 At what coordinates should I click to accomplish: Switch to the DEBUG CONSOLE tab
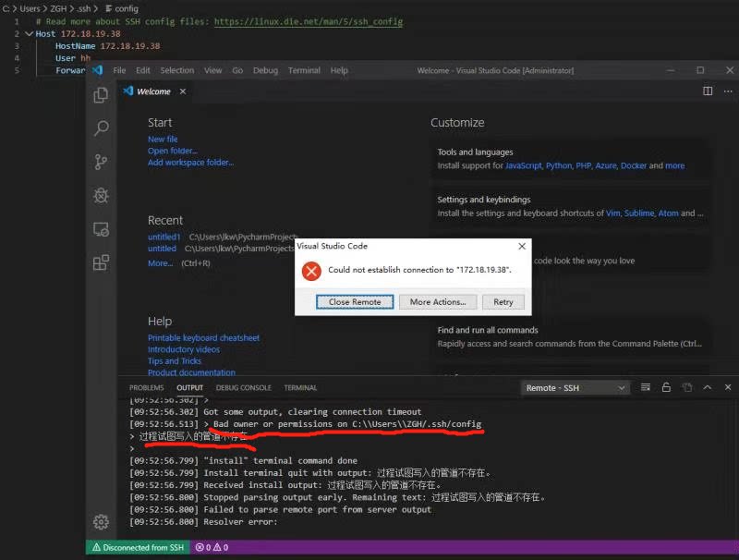click(x=243, y=387)
